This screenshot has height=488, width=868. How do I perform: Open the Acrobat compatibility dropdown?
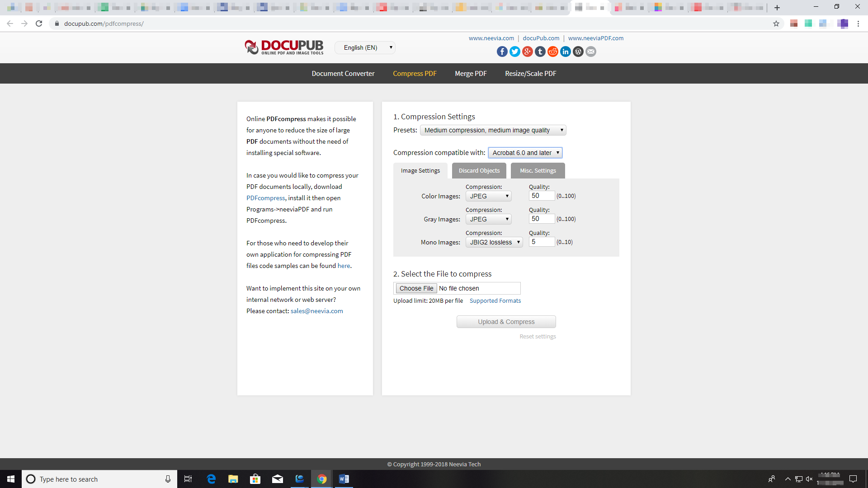click(x=525, y=152)
